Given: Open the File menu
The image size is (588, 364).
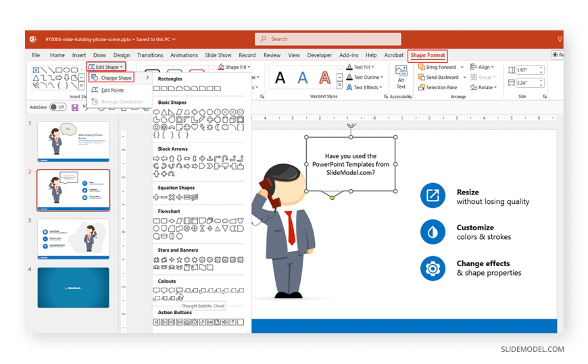Looking at the screenshot, I should (36, 55).
